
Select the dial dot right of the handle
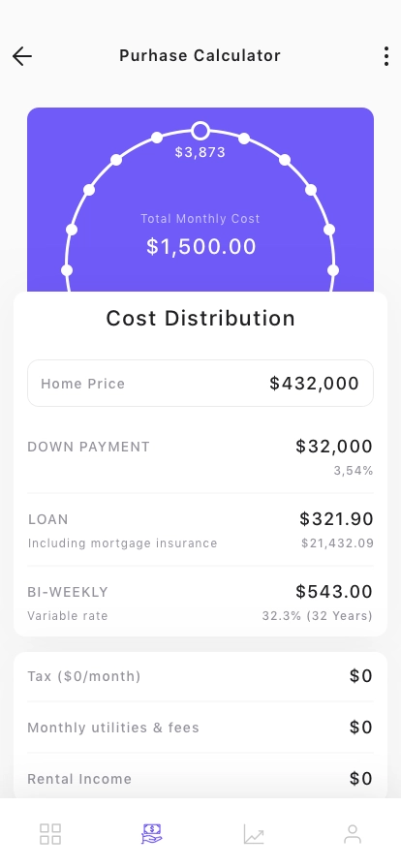tap(244, 138)
